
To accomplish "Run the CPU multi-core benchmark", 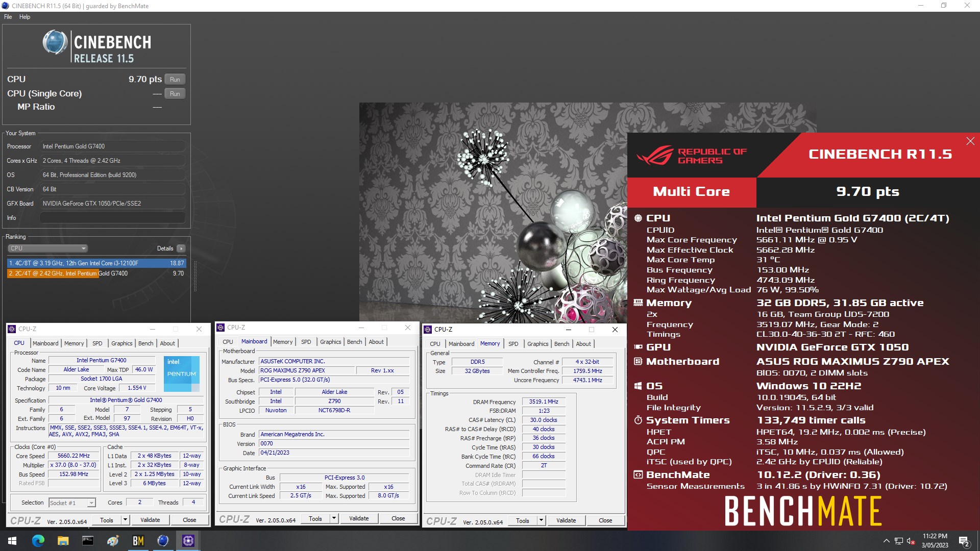I will (175, 80).
